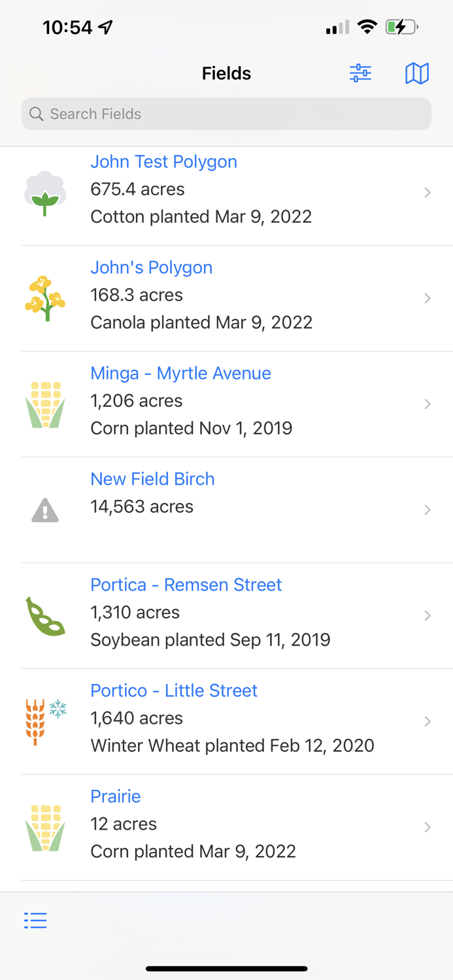The height and width of the screenshot is (980, 453).
Task: Open the field filter settings icon
Action: [x=360, y=73]
